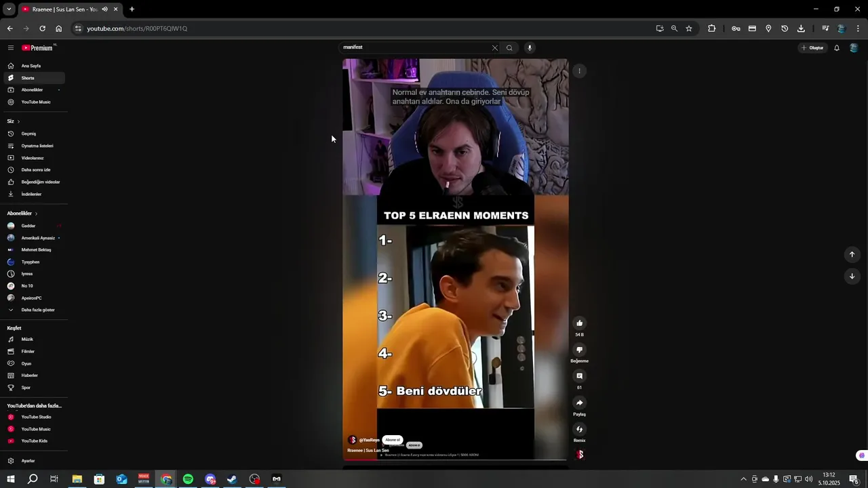This screenshot has width=868, height=488.
Task: Open a new browser tab
Action: click(x=132, y=9)
